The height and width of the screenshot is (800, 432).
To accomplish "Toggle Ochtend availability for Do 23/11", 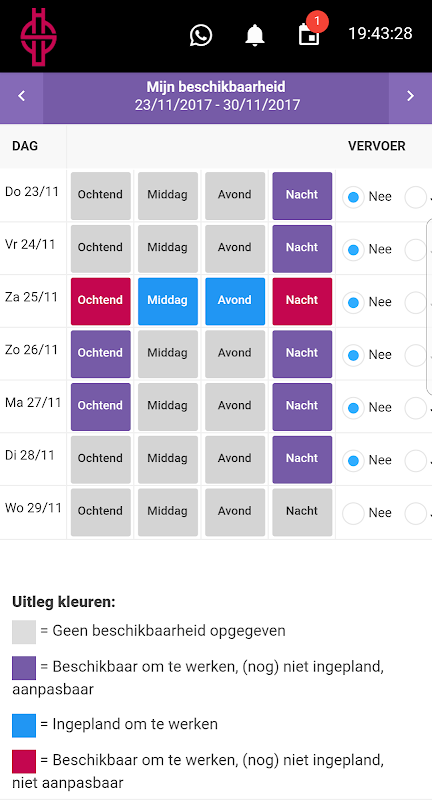I will pos(100,196).
